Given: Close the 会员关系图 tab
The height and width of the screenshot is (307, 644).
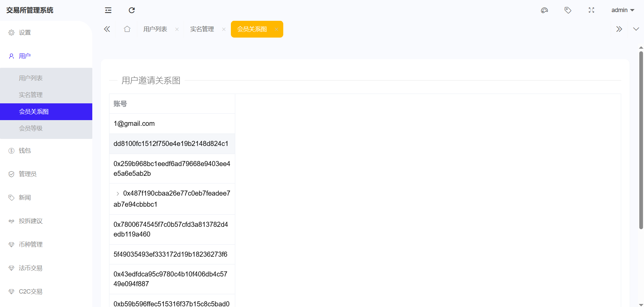Looking at the screenshot, I should (276, 29).
